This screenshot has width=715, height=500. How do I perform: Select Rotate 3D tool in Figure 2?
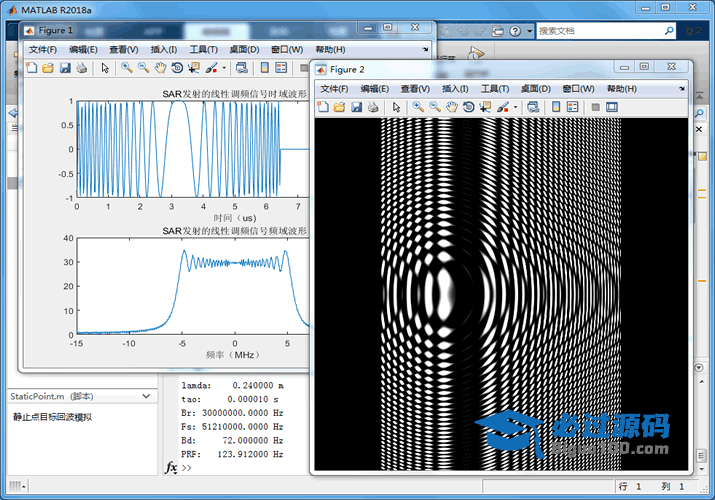pos(468,107)
